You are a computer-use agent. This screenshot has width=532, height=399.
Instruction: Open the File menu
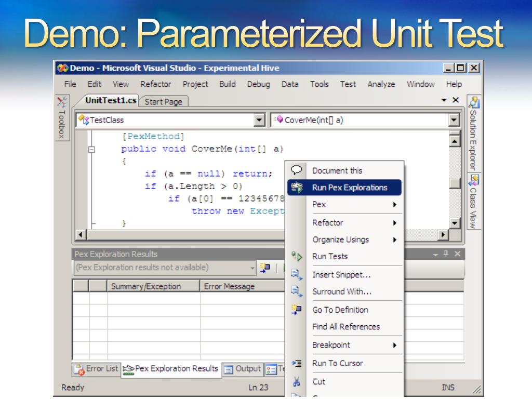[70, 84]
